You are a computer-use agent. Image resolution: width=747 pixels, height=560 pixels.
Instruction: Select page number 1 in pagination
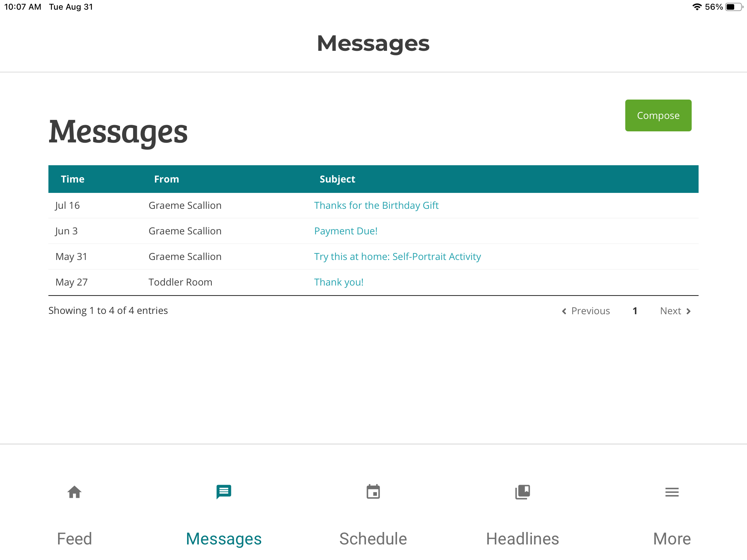pos(635,311)
